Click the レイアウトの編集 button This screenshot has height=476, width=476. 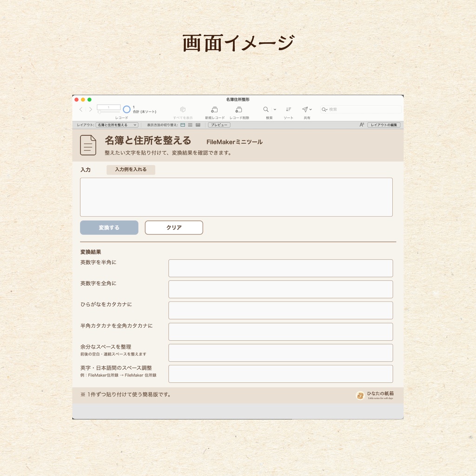click(x=384, y=125)
